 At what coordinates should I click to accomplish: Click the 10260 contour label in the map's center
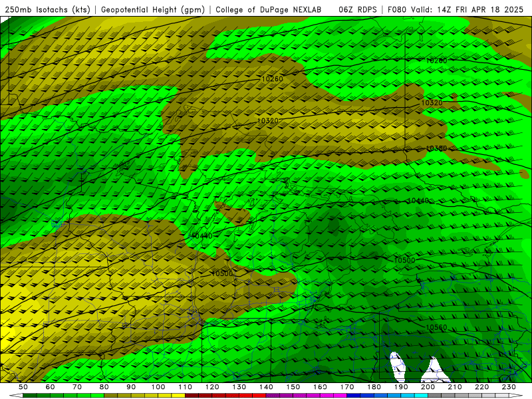(273, 78)
